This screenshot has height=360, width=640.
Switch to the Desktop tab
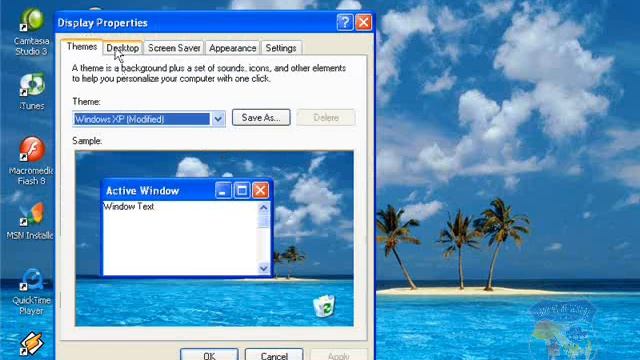click(122, 48)
